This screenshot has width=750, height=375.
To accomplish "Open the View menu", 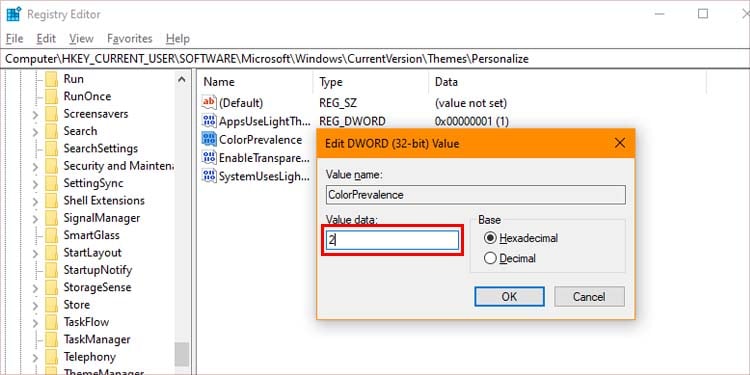I will 81,38.
